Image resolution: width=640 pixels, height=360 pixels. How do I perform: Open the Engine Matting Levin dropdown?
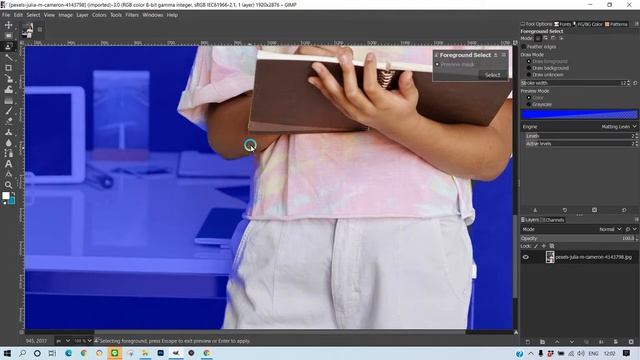pos(579,127)
